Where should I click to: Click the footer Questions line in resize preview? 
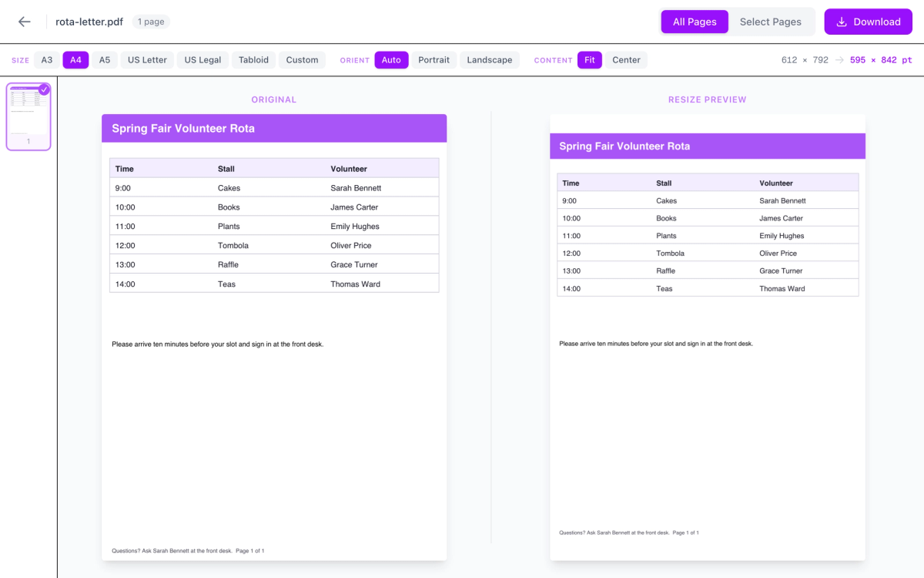pyautogui.click(x=629, y=533)
